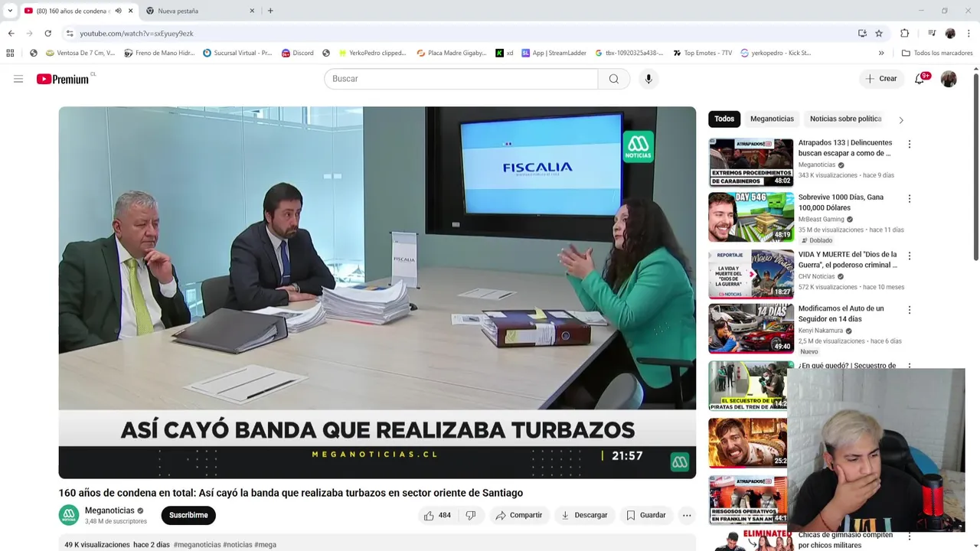
Task: Open the App | StreamLadder bookmark
Action: coord(554,53)
